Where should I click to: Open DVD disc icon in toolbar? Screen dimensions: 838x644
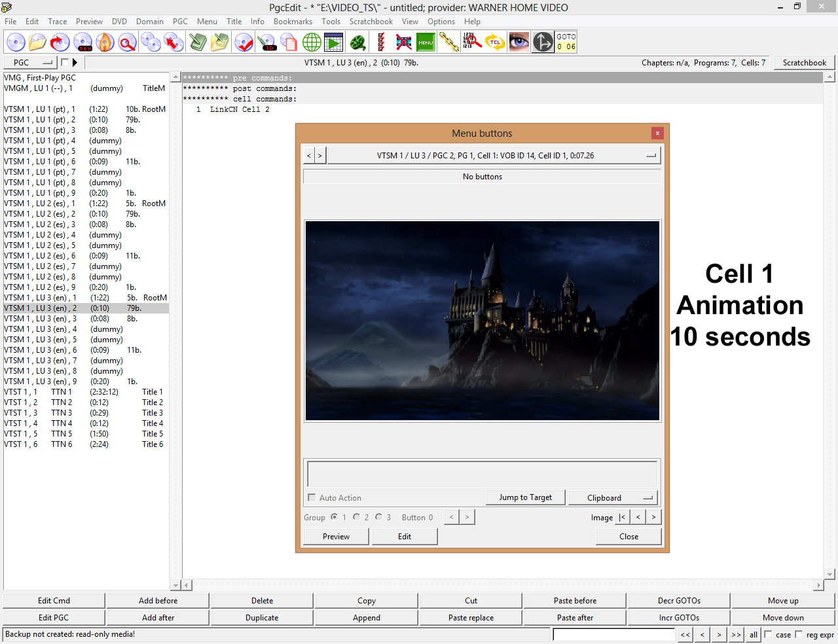[x=15, y=43]
